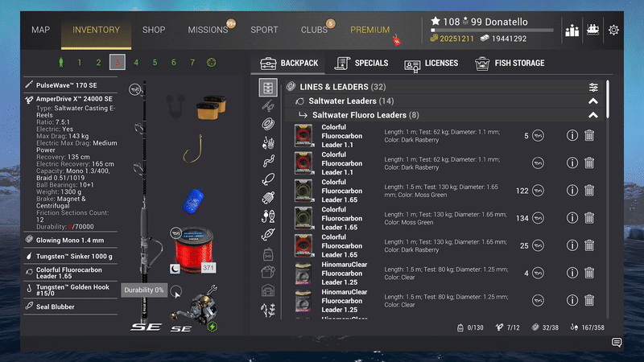Open the lines and leaders filter settings icon
This screenshot has width=644, height=362.
593,87
